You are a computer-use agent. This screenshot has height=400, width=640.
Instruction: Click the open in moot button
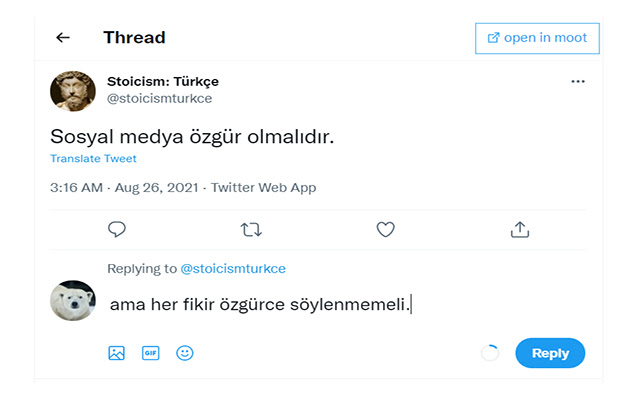pyautogui.click(x=537, y=38)
